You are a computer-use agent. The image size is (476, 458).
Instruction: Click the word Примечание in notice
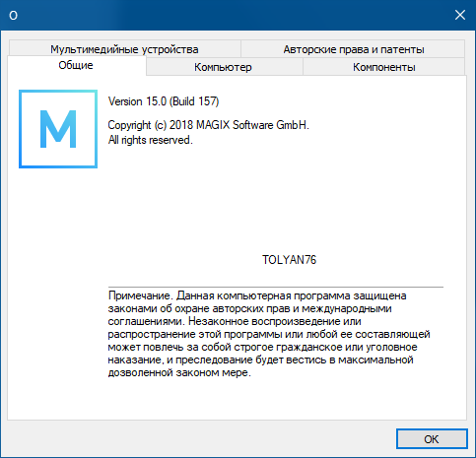pos(140,295)
